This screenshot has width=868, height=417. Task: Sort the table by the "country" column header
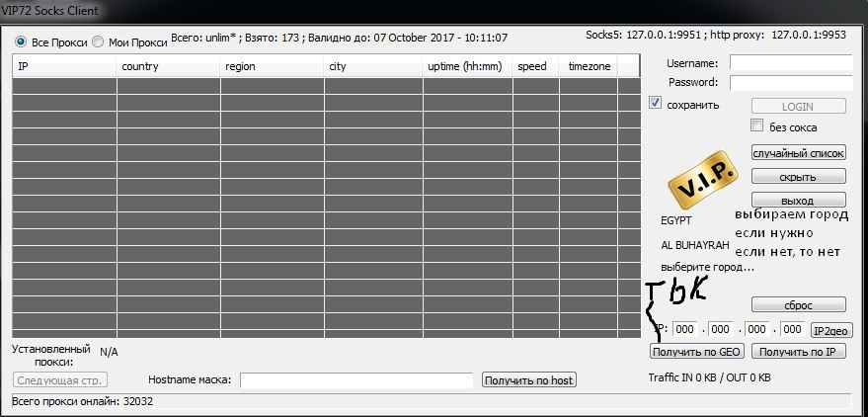pos(168,66)
